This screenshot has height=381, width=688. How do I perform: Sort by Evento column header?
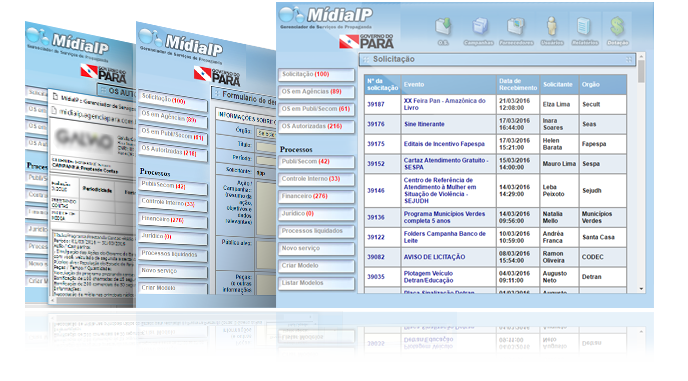tap(448, 84)
